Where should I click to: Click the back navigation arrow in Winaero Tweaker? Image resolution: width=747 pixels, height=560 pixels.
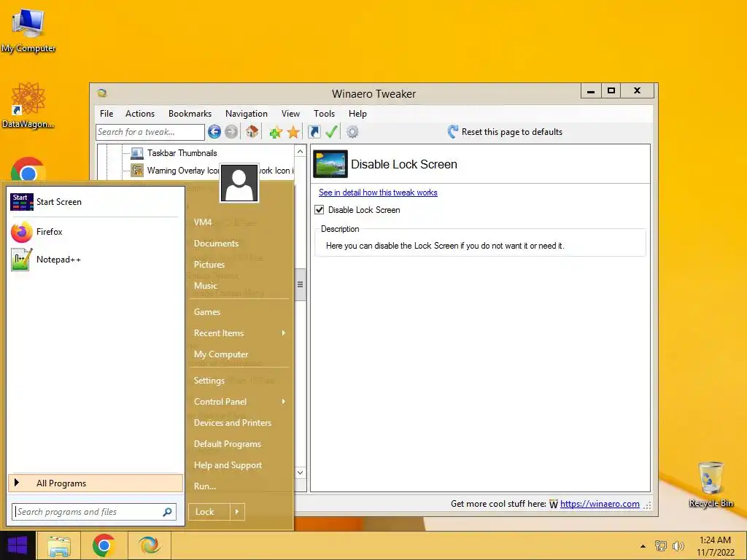click(214, 131)
